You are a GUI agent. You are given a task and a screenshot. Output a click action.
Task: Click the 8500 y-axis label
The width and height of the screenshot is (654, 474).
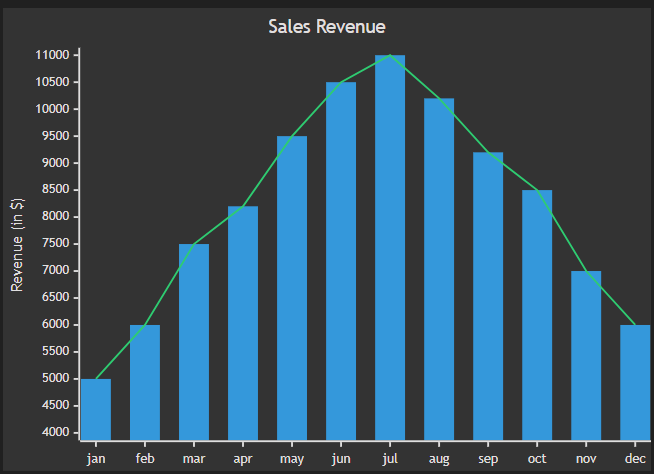tap(55, 190)
